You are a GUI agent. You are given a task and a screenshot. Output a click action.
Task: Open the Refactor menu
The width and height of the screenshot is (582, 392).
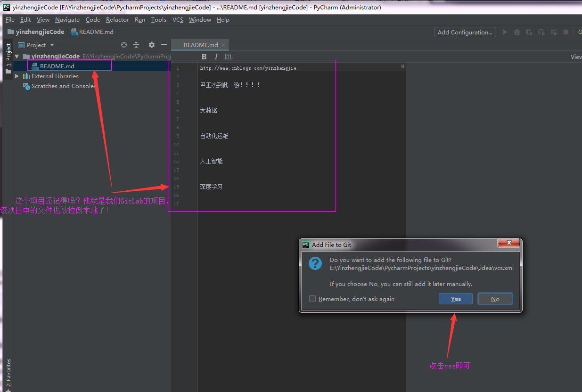[x=117, y=19]
